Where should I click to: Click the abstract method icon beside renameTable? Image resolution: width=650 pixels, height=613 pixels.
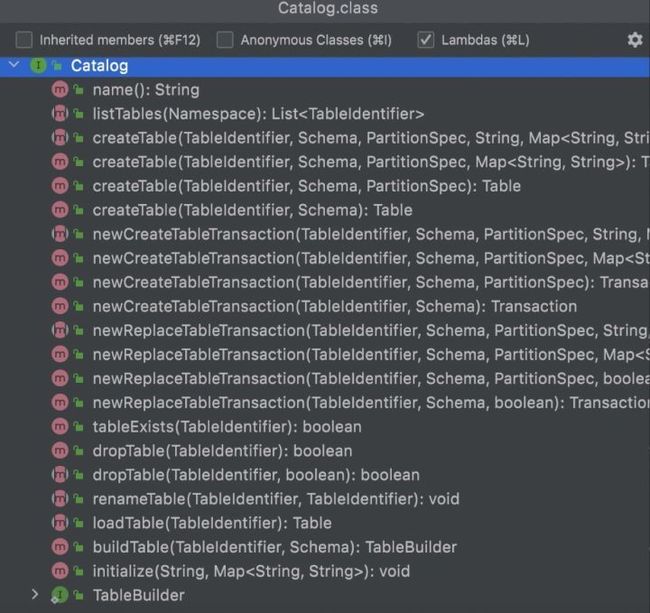tap(60, 499)
